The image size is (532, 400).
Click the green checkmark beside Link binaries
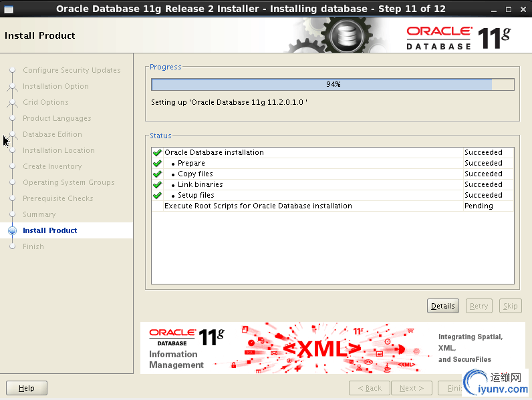point(157,185)
